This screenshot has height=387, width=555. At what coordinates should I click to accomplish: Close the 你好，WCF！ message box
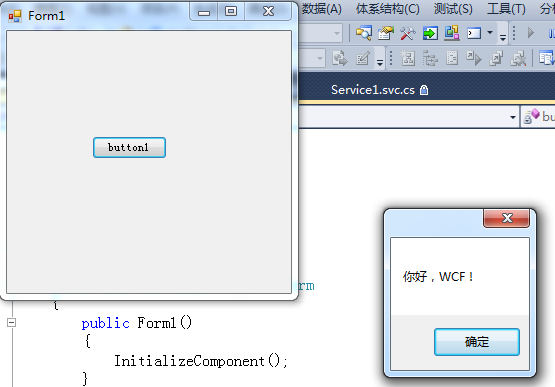(507, 218)
